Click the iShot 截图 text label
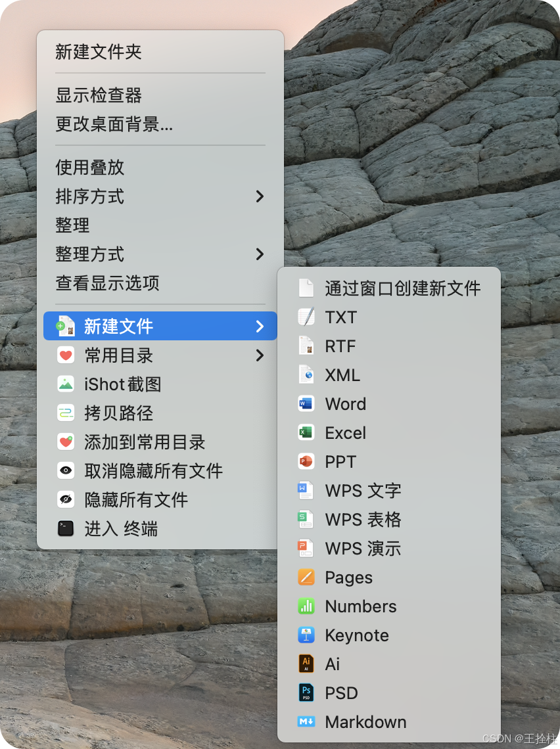560x749 pixels. (x=123, y=384)
